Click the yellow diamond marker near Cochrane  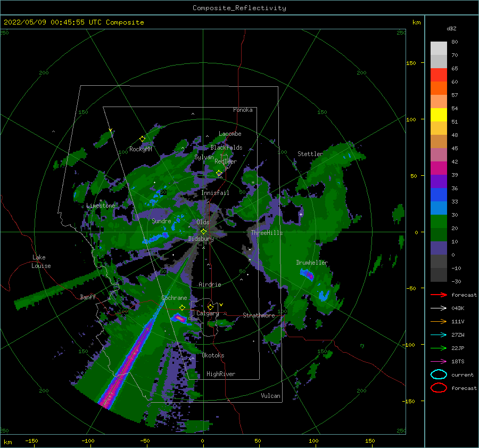coord(182,307)
